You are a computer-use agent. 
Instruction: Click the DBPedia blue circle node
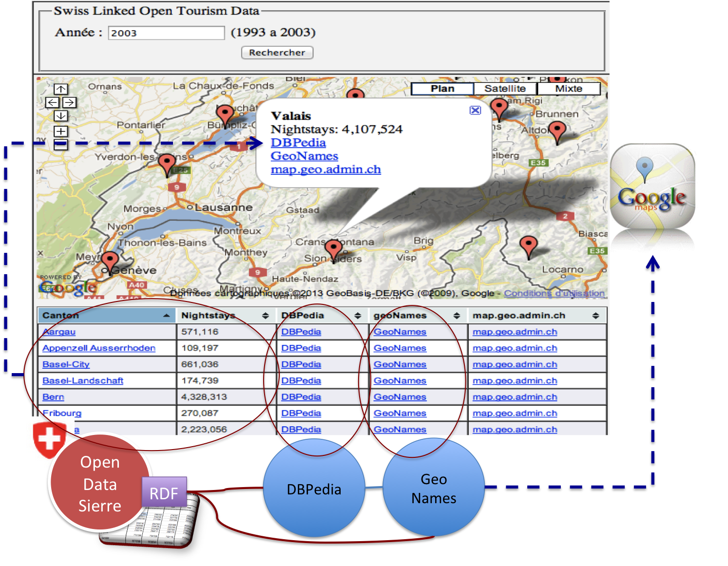click(x=314, y=489)
